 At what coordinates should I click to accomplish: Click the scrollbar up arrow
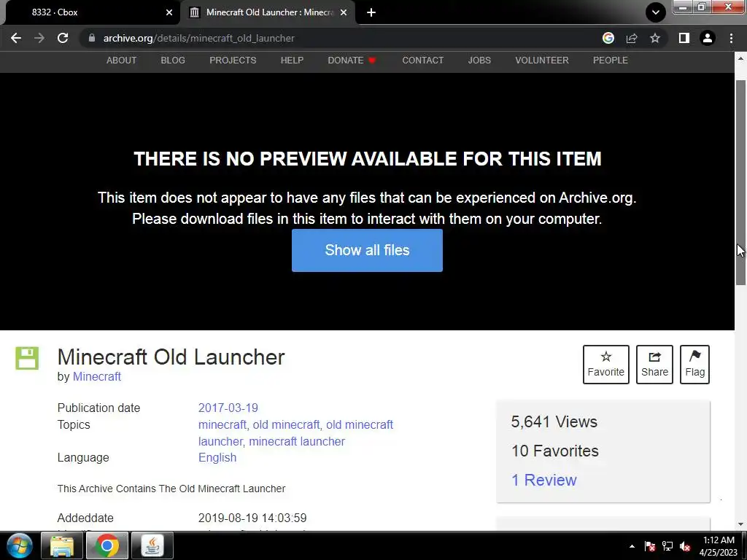click(x=740, y=58)
